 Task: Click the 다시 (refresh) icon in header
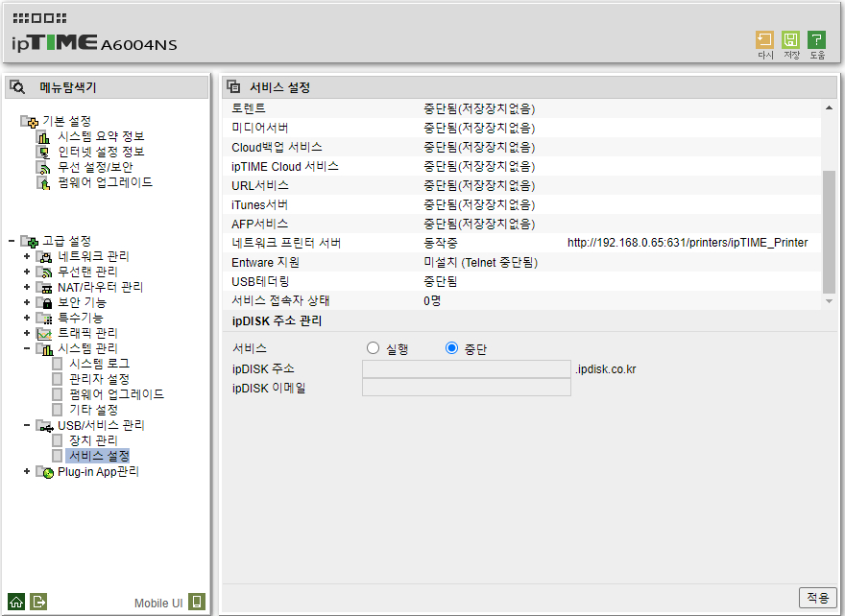(x=764, y=40)
